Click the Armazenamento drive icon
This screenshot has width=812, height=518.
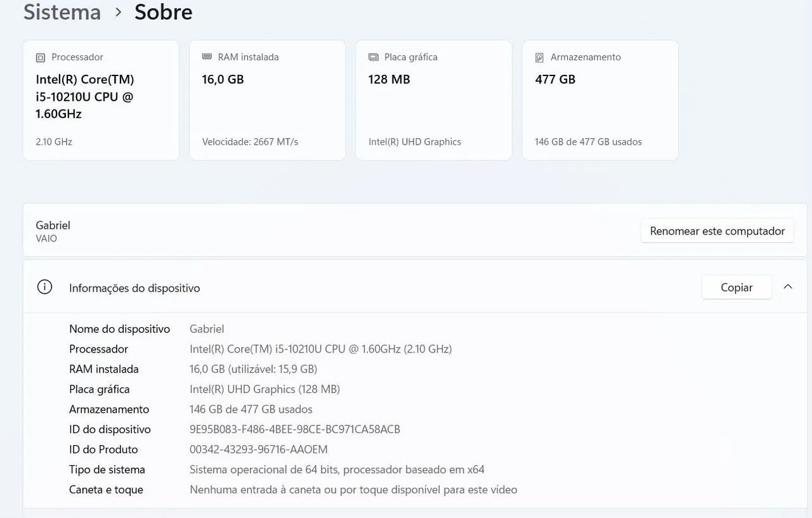click(540, 58)
